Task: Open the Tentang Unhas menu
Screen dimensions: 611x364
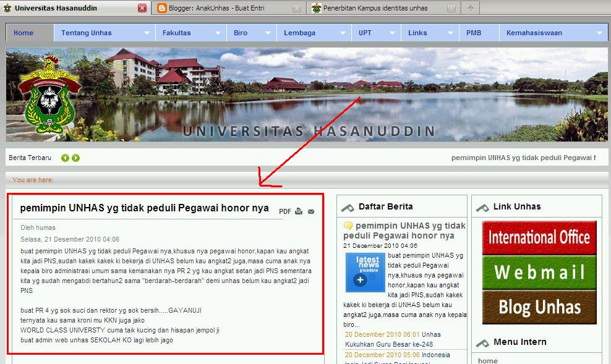Action: 104,33
